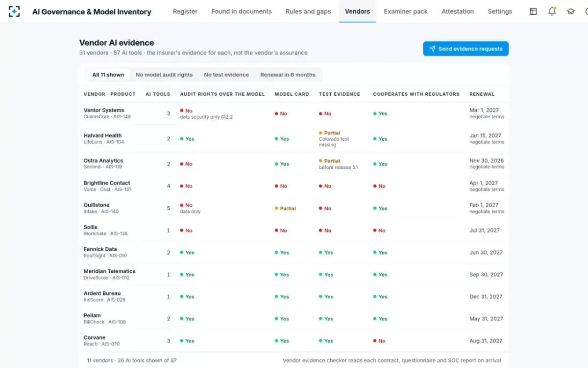Open the Vantor Systems vendor row
The image size is (588, 368).
[294, 113]
